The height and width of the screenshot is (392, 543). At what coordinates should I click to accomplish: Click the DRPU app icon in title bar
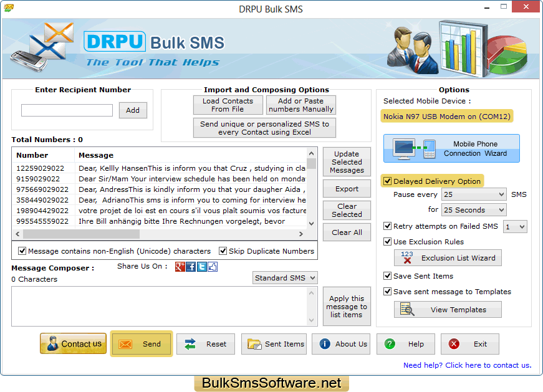point(9,7)
